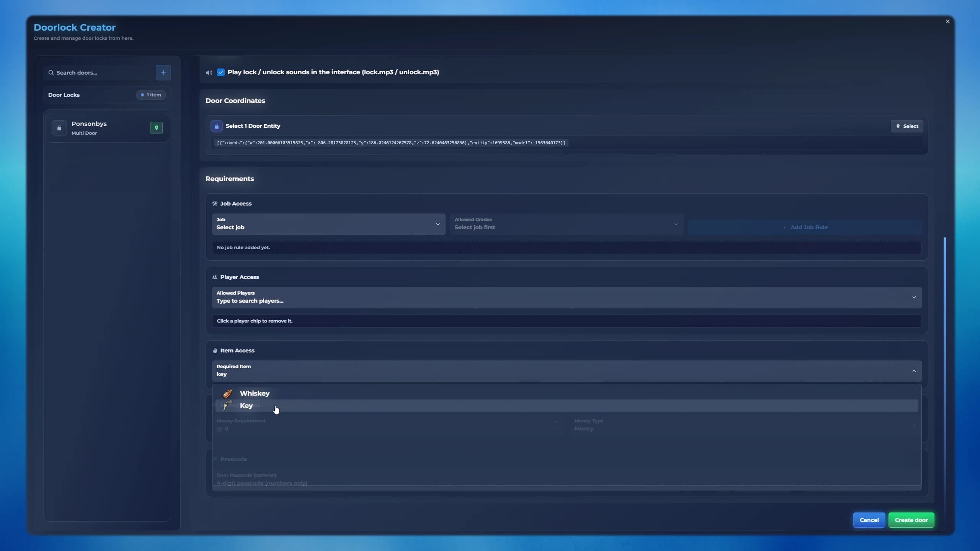Click the '1 item' count badge
This screenshot has width=980, height=551.
point(151,95)
